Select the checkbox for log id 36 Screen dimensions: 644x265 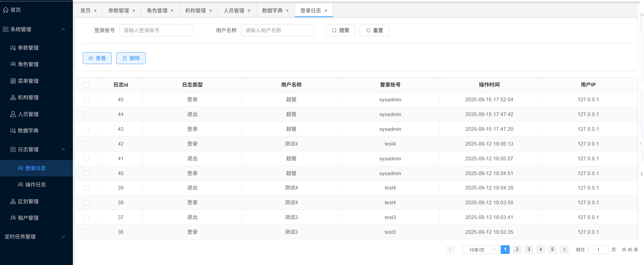click(87, 232)
